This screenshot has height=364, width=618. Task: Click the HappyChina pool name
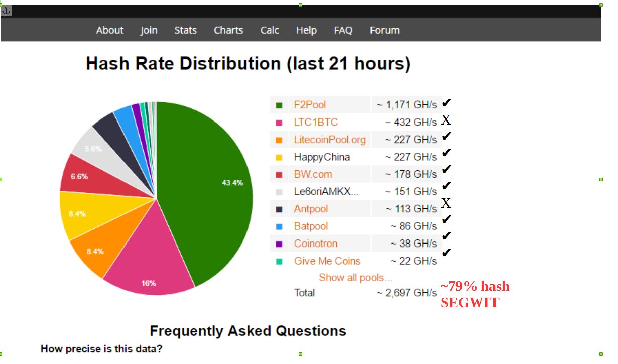tap(322, 157)
